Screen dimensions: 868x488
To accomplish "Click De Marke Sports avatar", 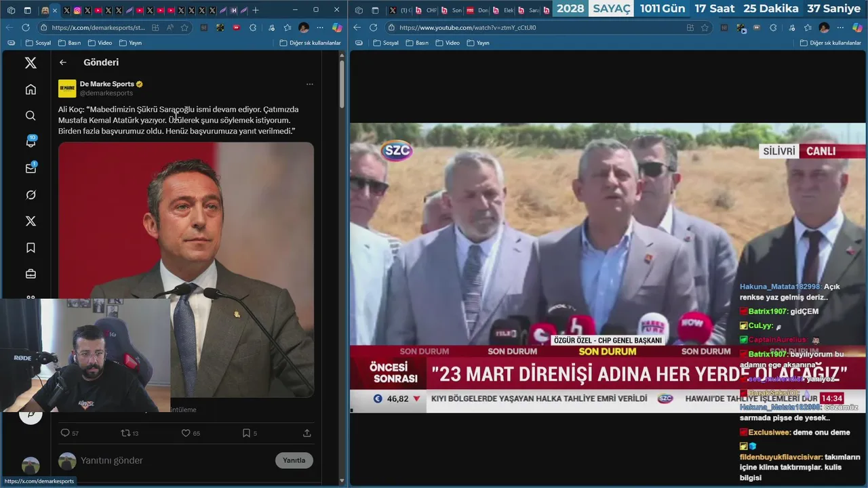I will tap(67, 89).
